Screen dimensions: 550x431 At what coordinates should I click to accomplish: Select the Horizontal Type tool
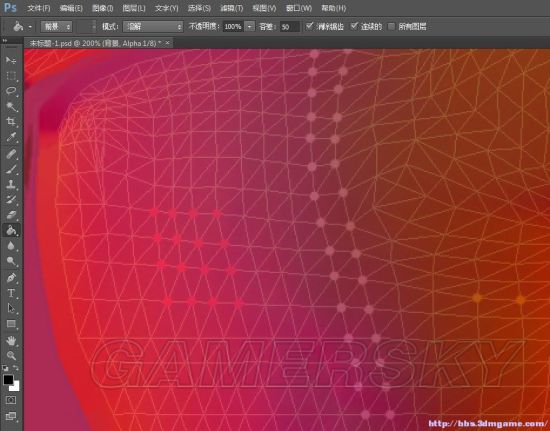[11, 293]
